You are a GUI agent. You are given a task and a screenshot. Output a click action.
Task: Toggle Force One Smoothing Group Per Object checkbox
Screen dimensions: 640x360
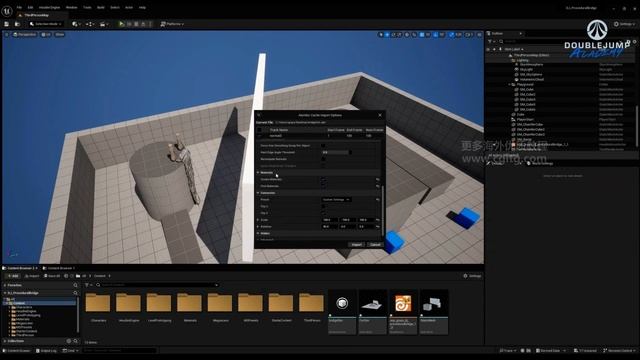pyautogui.click(x=323, y=145)
